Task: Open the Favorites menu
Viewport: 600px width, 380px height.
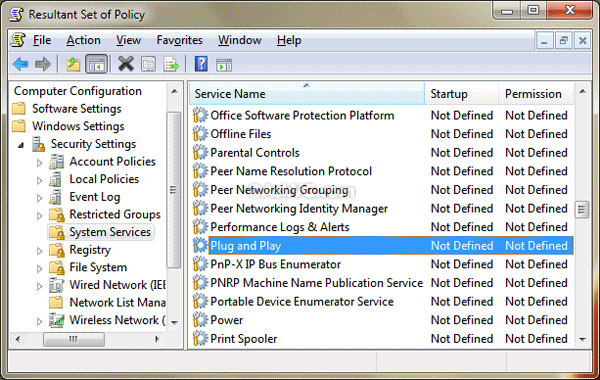Action: (x=179, y=40)
